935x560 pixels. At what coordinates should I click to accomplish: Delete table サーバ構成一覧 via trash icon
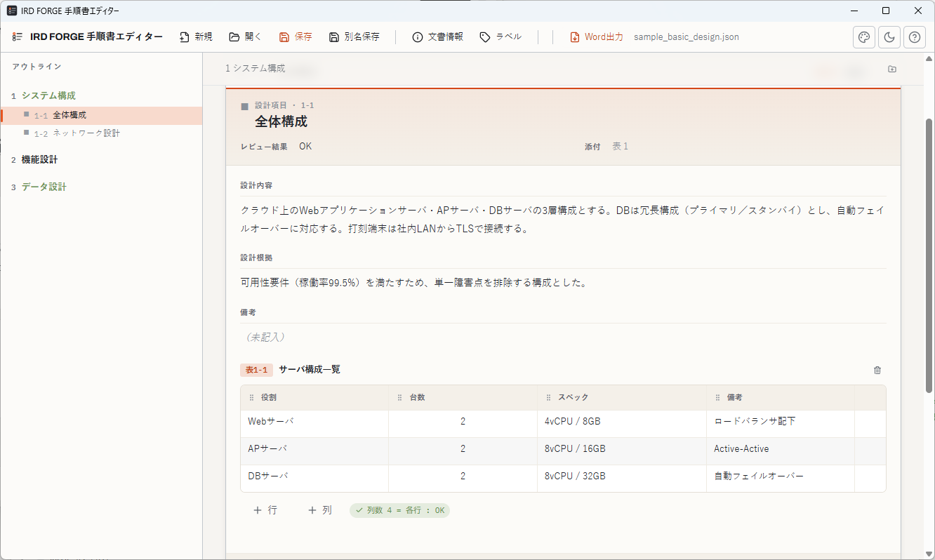pos(877,370)
